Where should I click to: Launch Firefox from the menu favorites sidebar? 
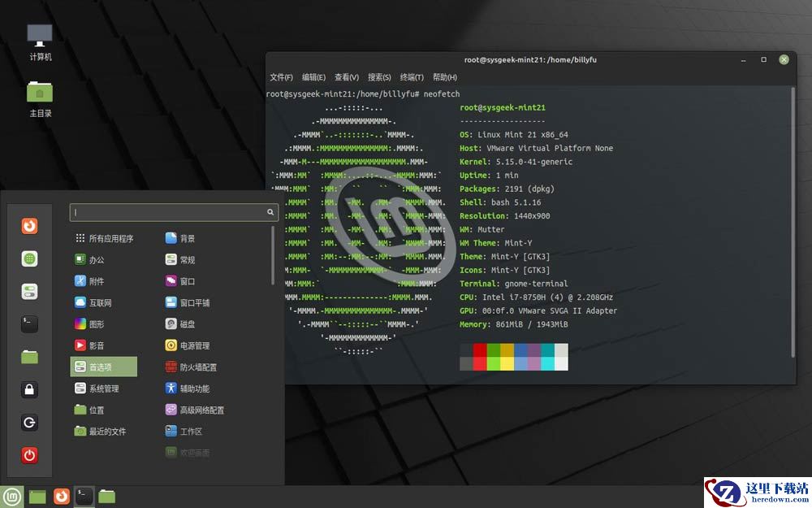(x=29, y=226)
